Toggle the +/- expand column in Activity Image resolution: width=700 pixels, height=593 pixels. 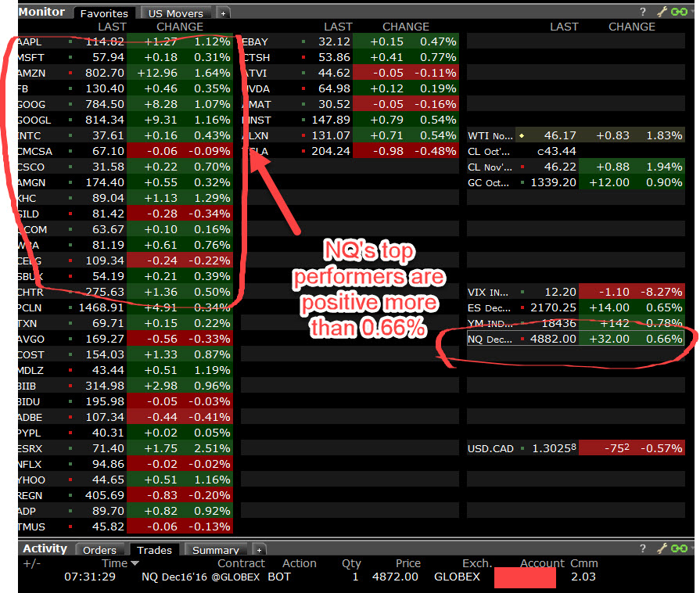pos(32,563)
